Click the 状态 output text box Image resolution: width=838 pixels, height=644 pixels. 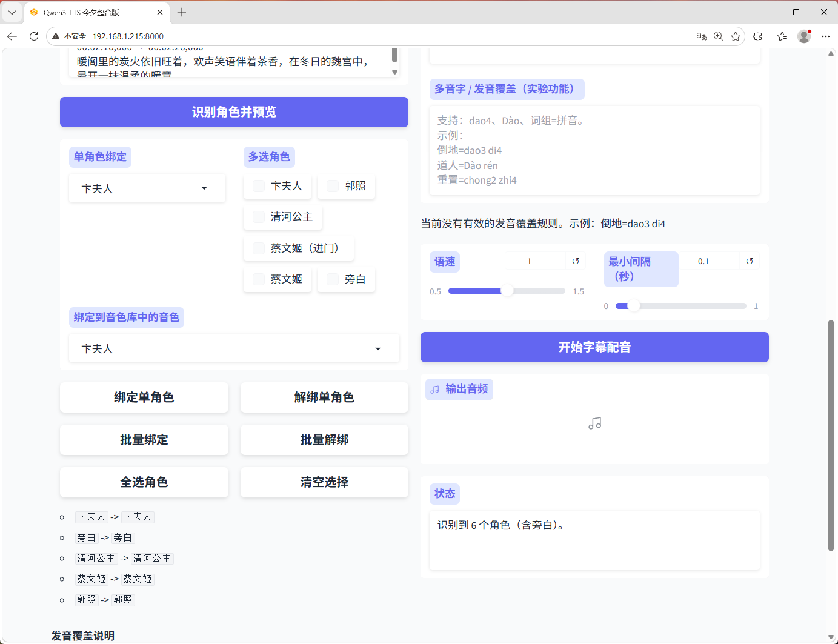(x=594, y=540)
